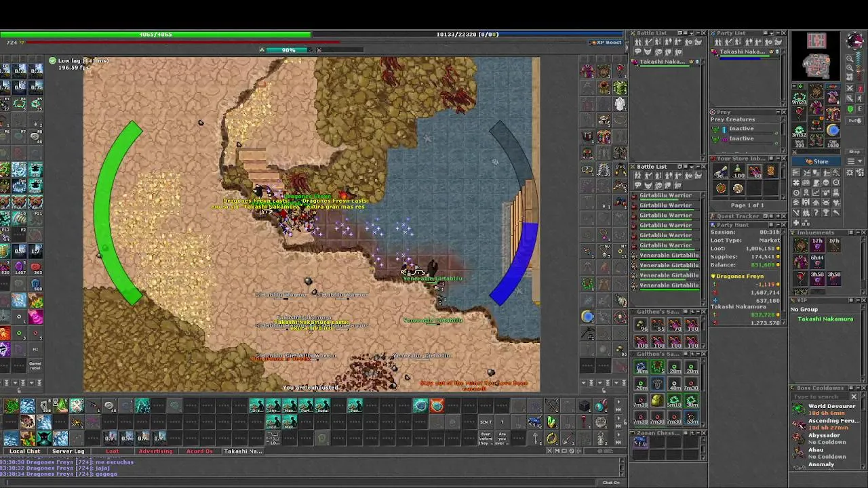Select the armor equipment slot
Image resolution: width=868 pixels, height=488 pixels.
pyautogui.click(x=816, y=107)
